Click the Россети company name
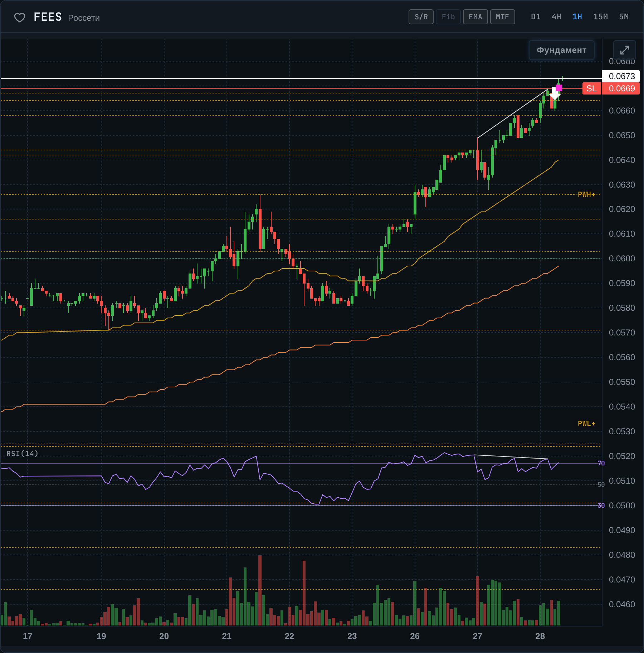The image size is (644, 653). pyautogui.click(x=84, y=18)
